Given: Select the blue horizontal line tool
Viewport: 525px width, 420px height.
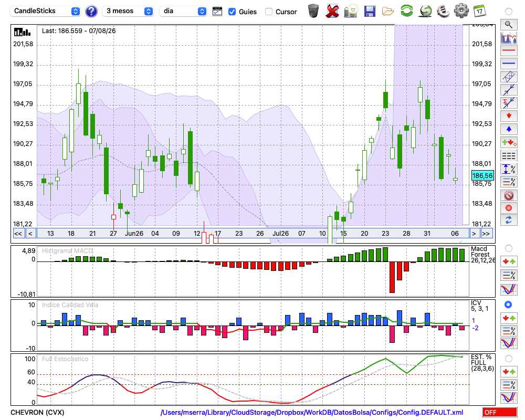Looking at the screenshot, I should 509,64.
